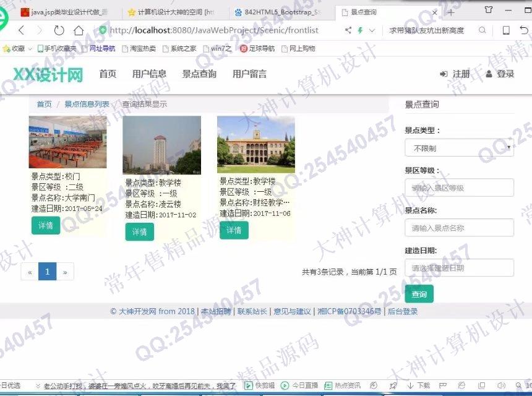
Task: Open 热点资讯 icon in status bar
Action: (x=342, y=385)
